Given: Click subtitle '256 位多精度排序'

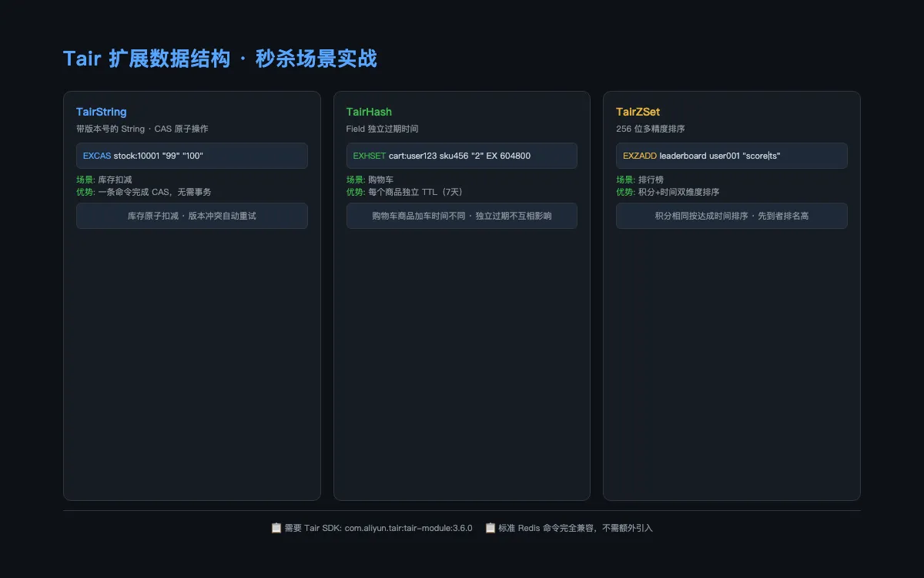Looking at the screenshot, I should (651, 129).
